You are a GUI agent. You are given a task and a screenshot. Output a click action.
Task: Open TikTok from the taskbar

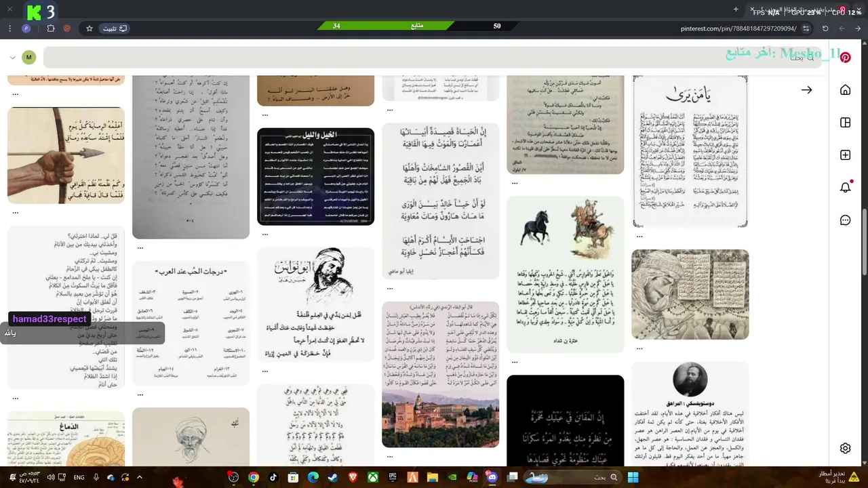273,478
